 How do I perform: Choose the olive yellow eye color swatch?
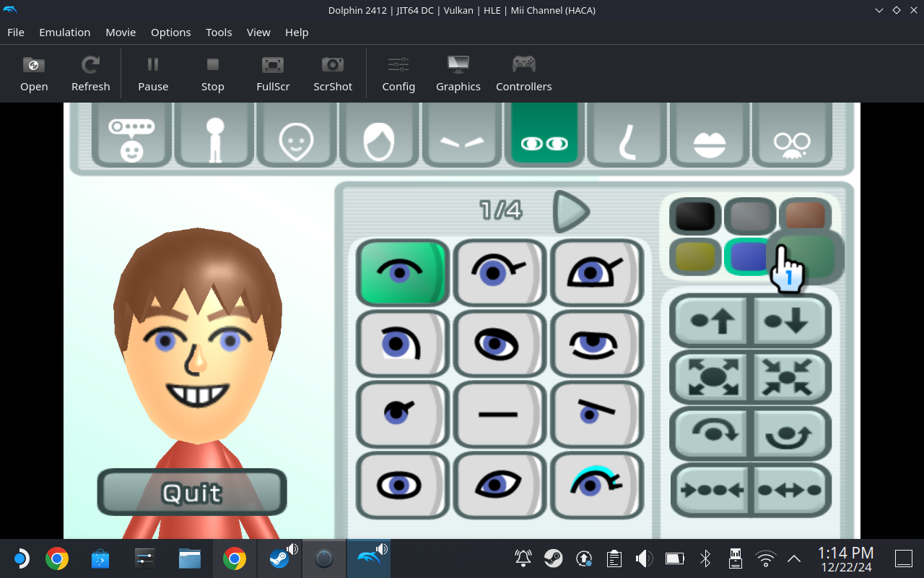(695, 256)
